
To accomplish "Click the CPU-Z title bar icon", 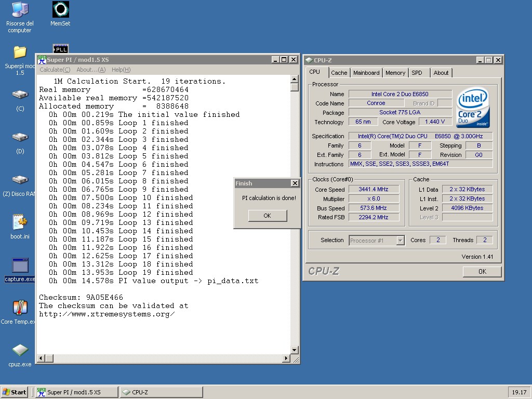I will click(x=309, y=60).
